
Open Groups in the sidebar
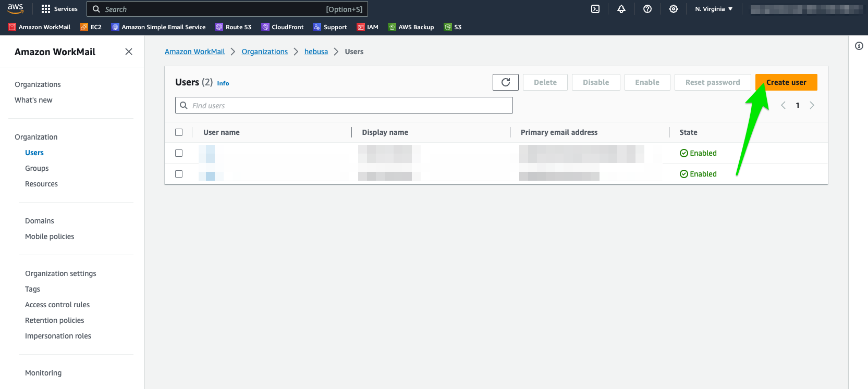tap(36, 168)
